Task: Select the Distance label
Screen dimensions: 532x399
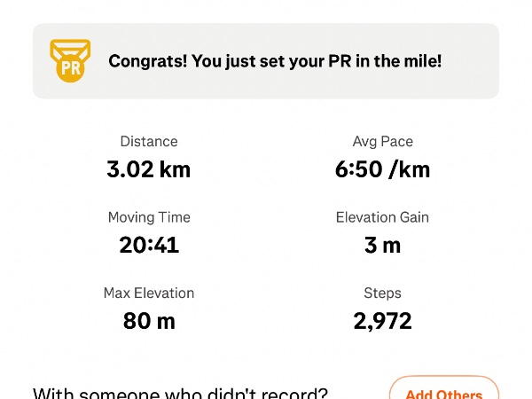Action: click(x=149, y=141)
